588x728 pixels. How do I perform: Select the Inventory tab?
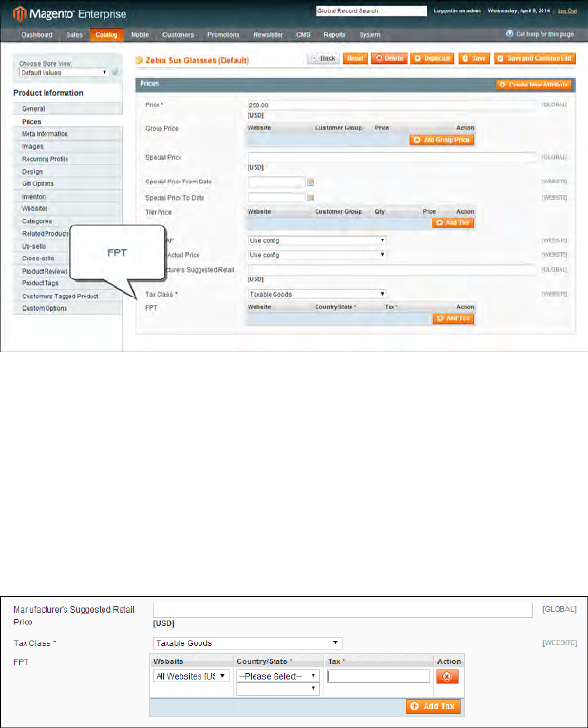coord(67,197)
